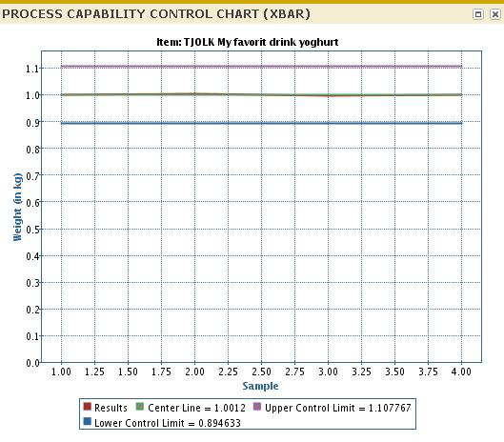
Task: Click the results line at sample 2.00
Action: point(194,93)
